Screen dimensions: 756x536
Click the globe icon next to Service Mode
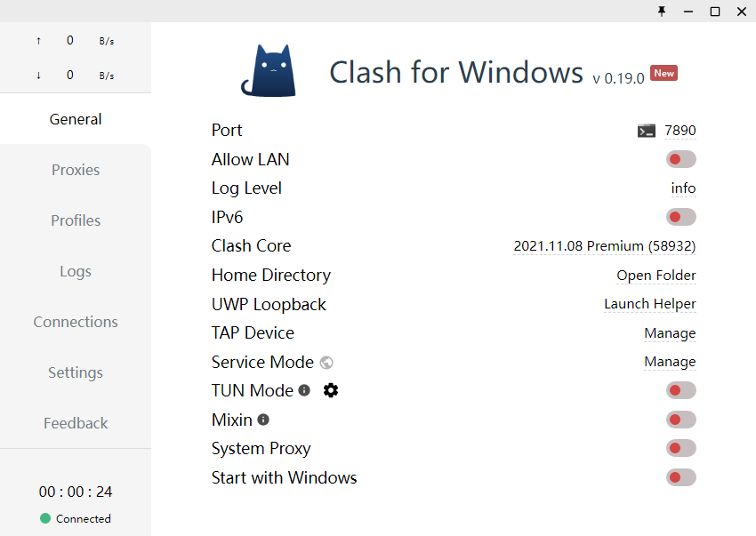click(x=326, y=363)
